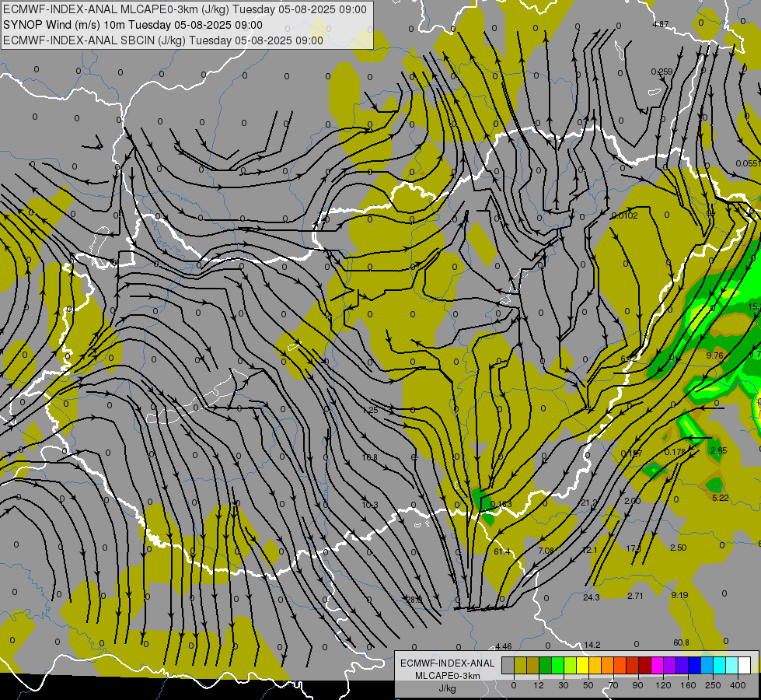Click the legend scale value 30
This screenshot has height=700, width=761.
point(564,685)
